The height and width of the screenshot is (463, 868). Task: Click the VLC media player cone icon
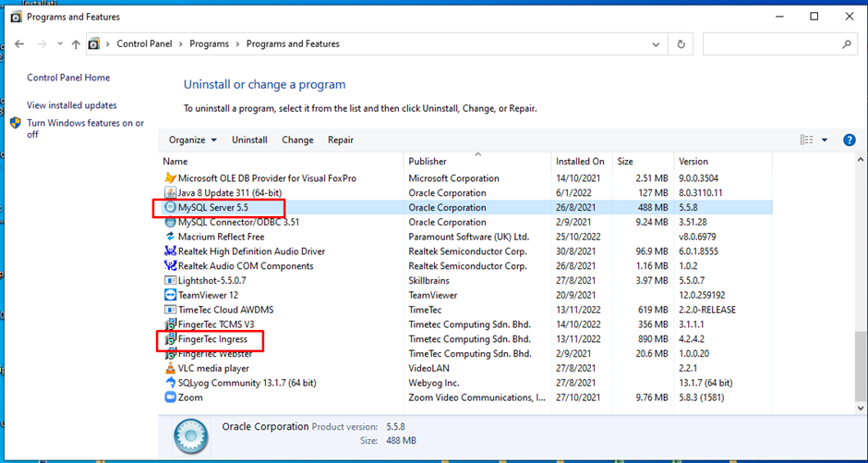point(170,369)
